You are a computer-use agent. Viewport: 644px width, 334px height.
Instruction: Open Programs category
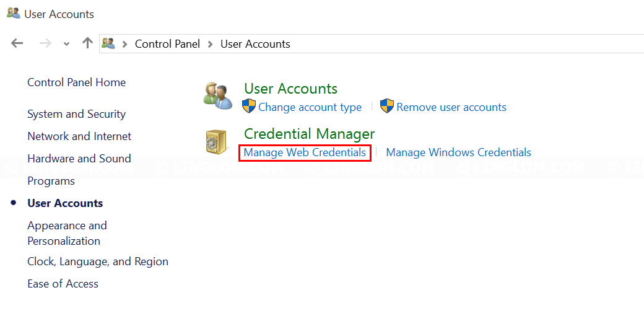[x=51, y=181]
